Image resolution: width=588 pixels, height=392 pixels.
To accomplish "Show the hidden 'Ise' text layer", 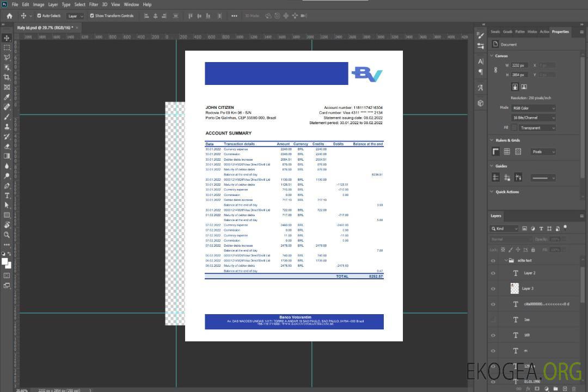I will coord(493,320).
